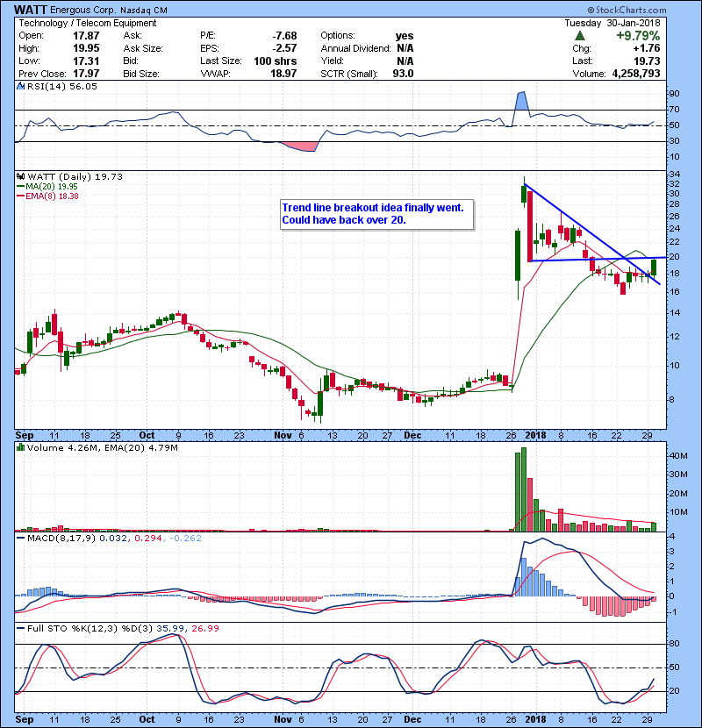Click the Open value 17.87
Image resolution: width=702 pixels, height=728 pixels.
pos(86,36)
